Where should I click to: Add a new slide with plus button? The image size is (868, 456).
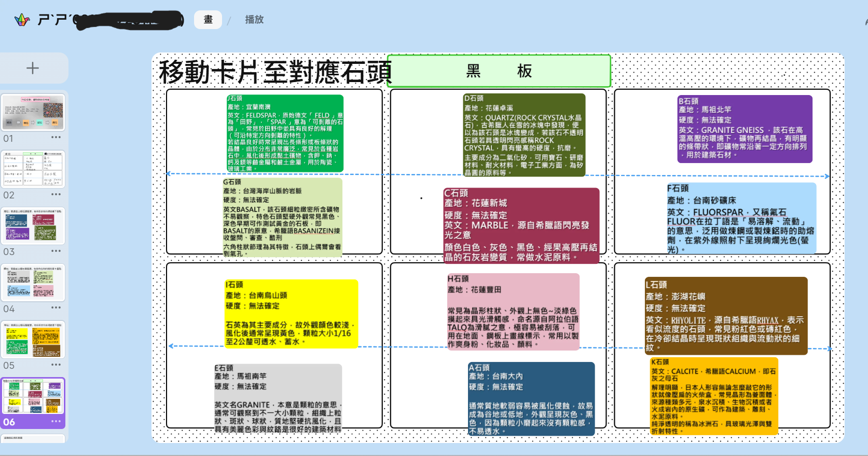(x=33, y=68)
